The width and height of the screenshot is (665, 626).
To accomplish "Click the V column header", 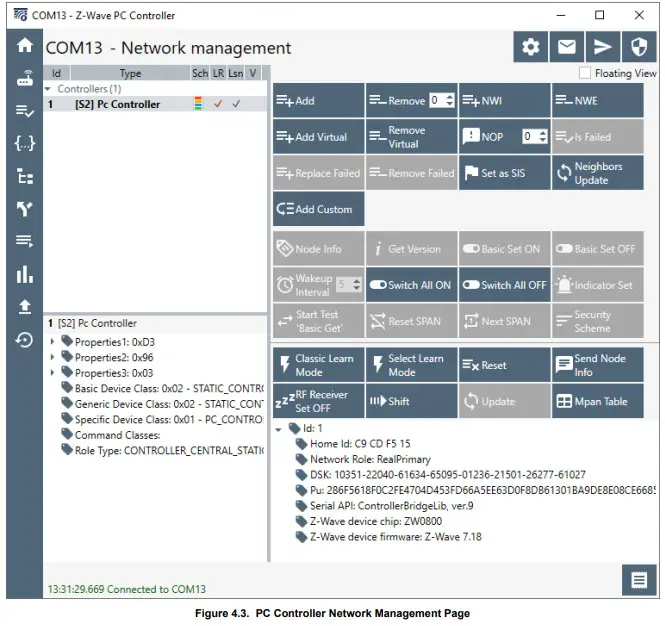I will click(253, 73).
